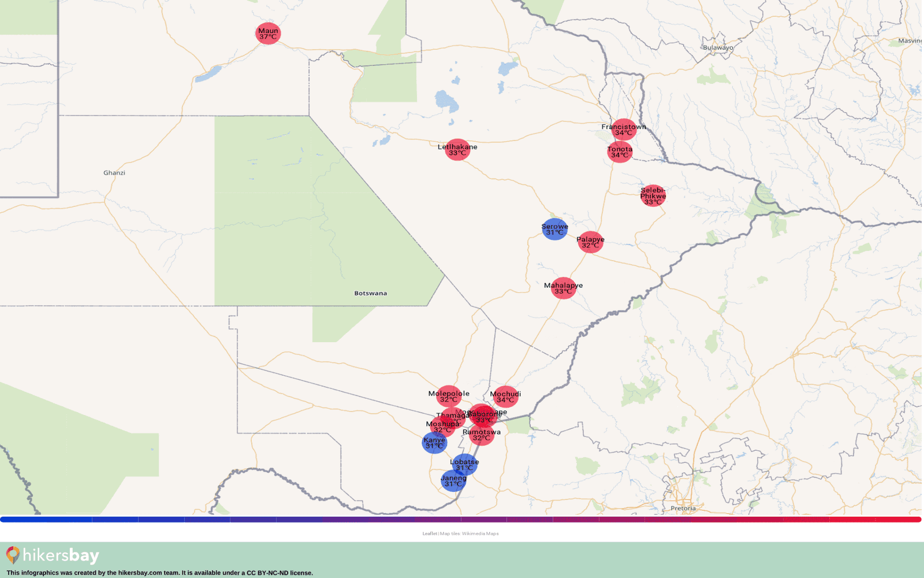Open the Francistown 34°C marker
924x578 pixels.
pos(624,129)
